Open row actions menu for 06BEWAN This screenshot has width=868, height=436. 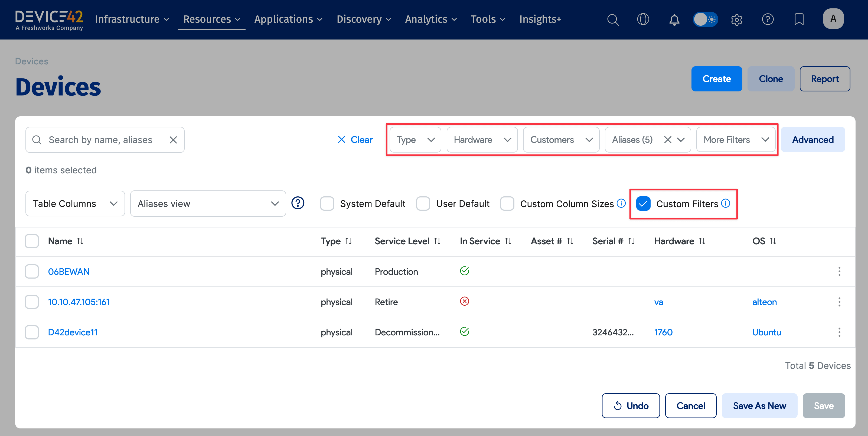(x=839, y=271)
